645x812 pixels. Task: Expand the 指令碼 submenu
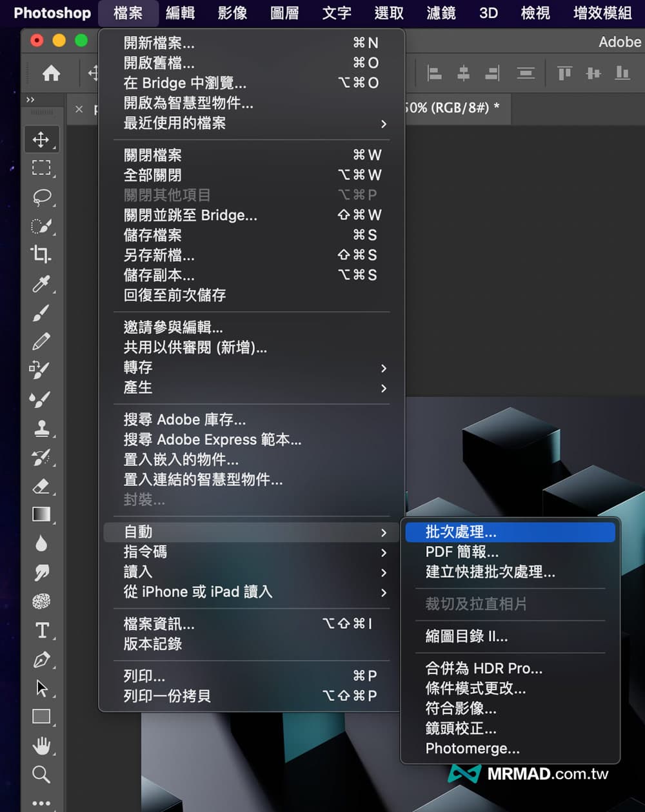click(x=252, y=553)
